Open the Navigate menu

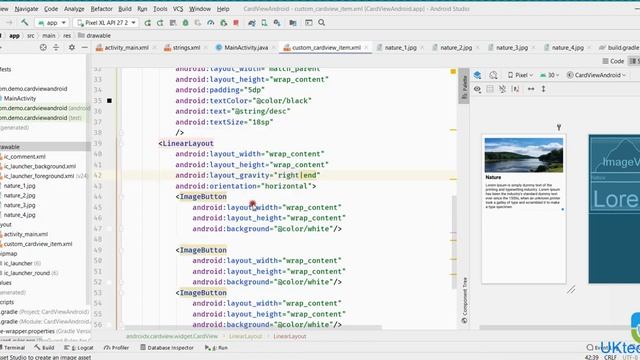(26, 9)
